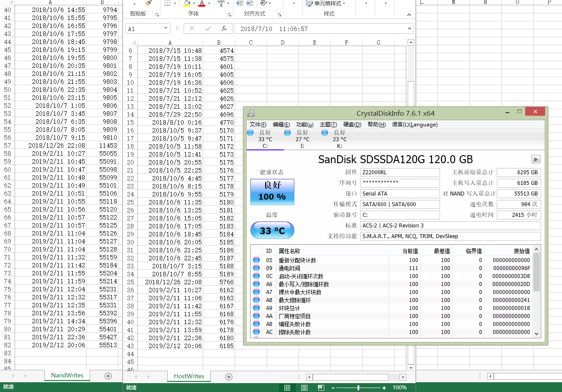This screenshot has width=562, height=392.
Task: Add new sheet next to HostWrites tab
Action: pyautogui.click(x=229, y=376)
